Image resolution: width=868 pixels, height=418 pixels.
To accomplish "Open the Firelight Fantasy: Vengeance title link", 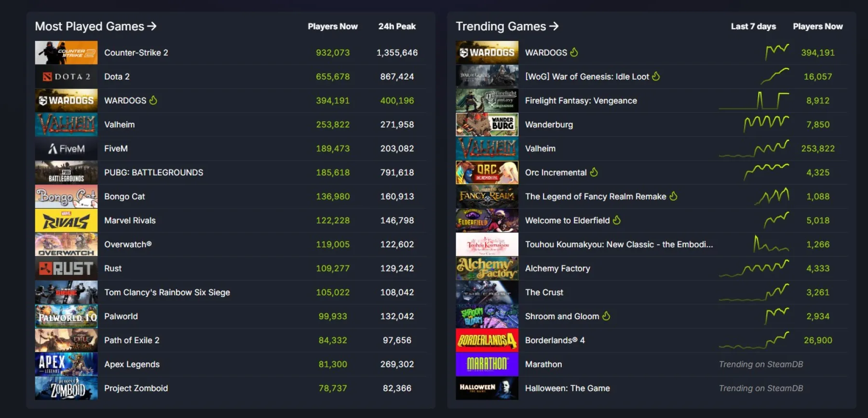I will tap(581, 100).
